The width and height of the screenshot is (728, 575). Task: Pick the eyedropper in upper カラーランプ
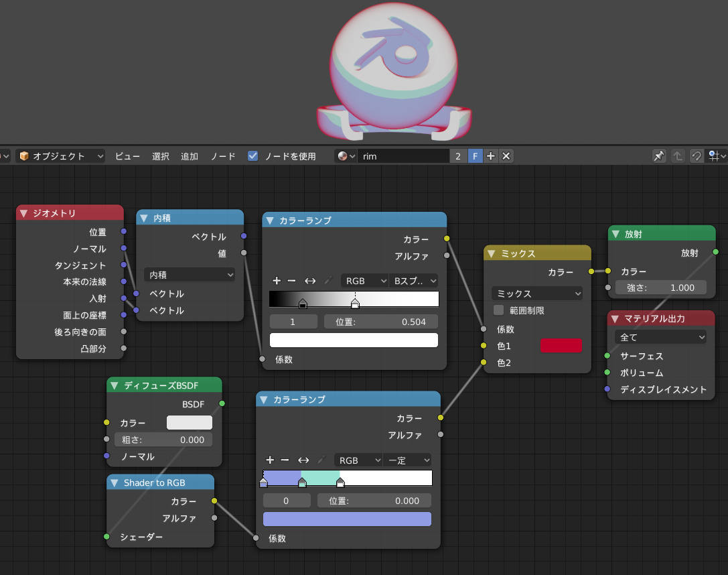click(328, 281)
